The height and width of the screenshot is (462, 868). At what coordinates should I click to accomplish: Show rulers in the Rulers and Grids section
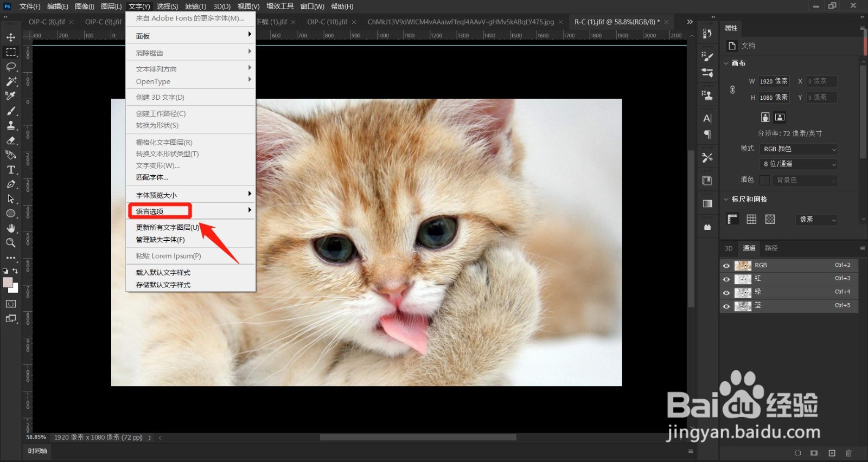(x=733, y=219)
